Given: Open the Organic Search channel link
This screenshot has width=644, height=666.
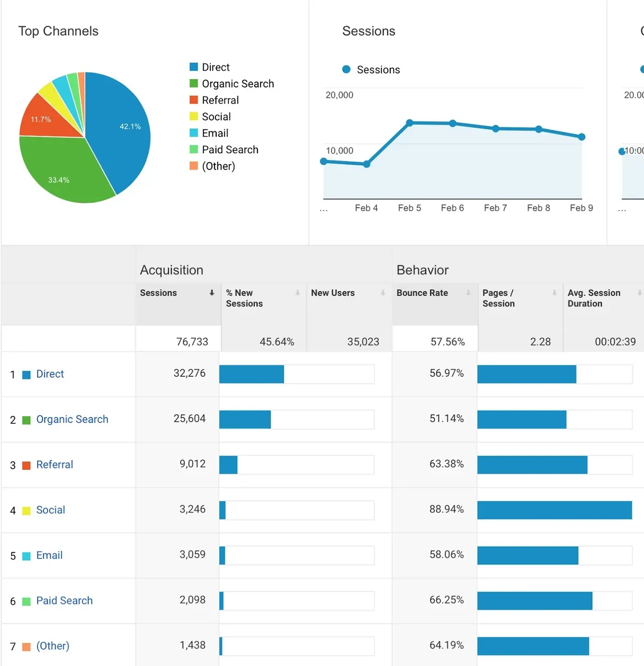Looking at the screenshot, I should [72, 419].
